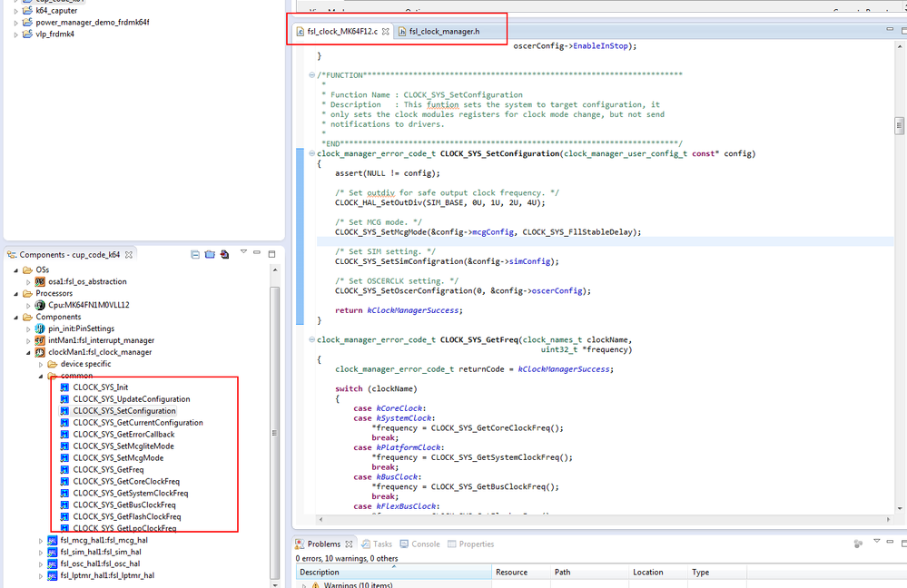Expand osal1:fsl_os_abstraction node
Screen dimensions: 907x588
28,282
